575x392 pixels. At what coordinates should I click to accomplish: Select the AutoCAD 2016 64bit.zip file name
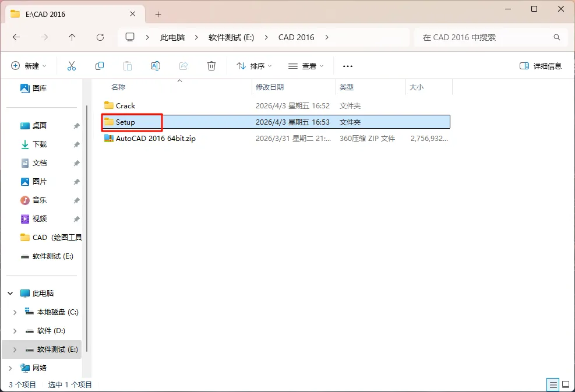(156, 139)
